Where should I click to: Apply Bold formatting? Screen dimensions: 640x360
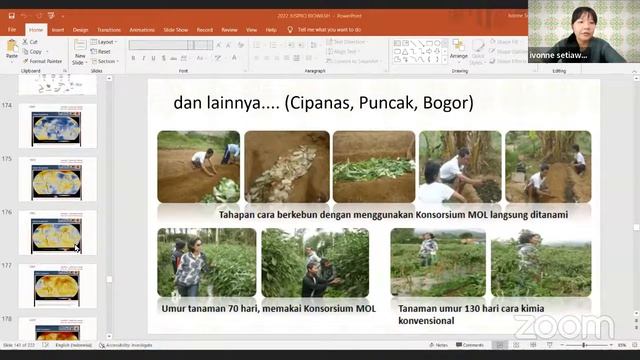coord(133,58)
